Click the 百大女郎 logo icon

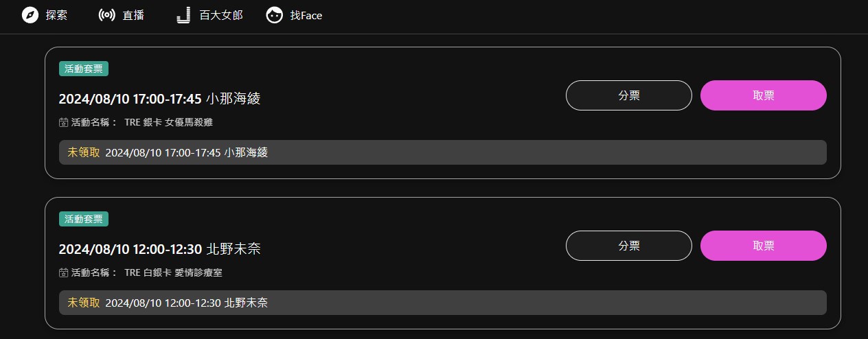click(183, 15)
